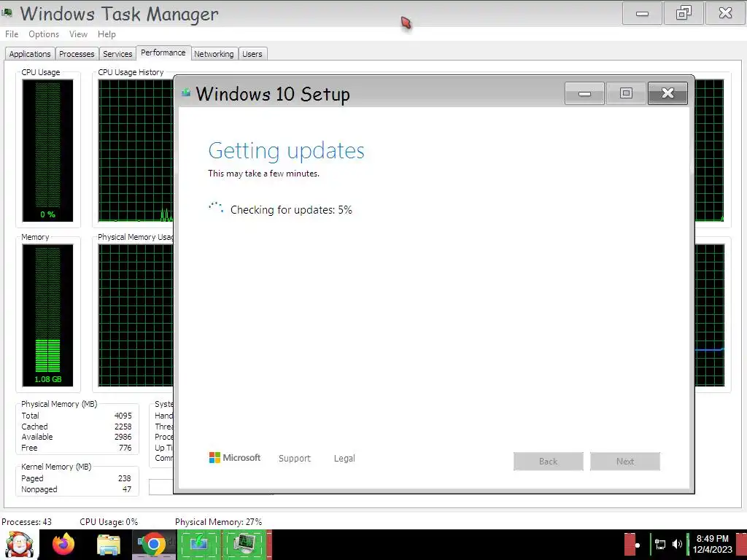Open the View menu
The width and height of the screenshot is (747, 560).
(x=78, y=34)
